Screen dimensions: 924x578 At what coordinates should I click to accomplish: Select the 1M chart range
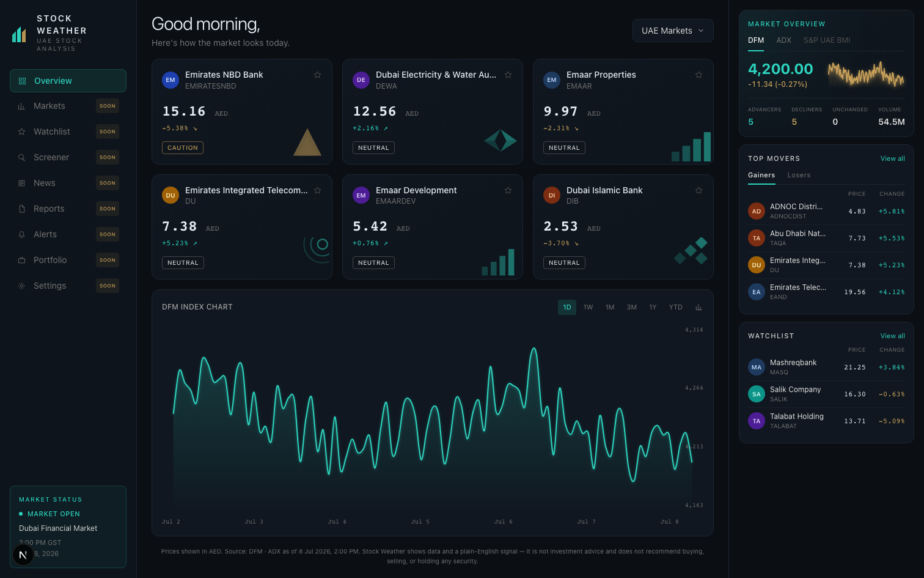pos(610,307)
